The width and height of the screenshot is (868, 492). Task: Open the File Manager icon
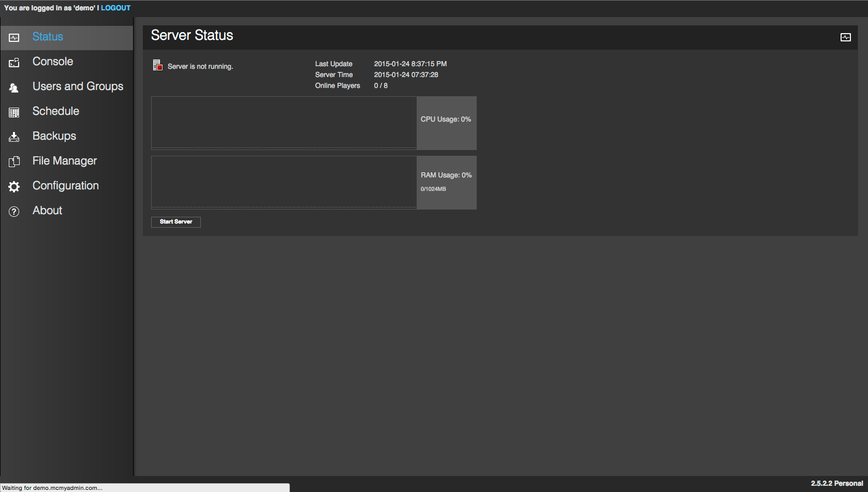[13, 161]
